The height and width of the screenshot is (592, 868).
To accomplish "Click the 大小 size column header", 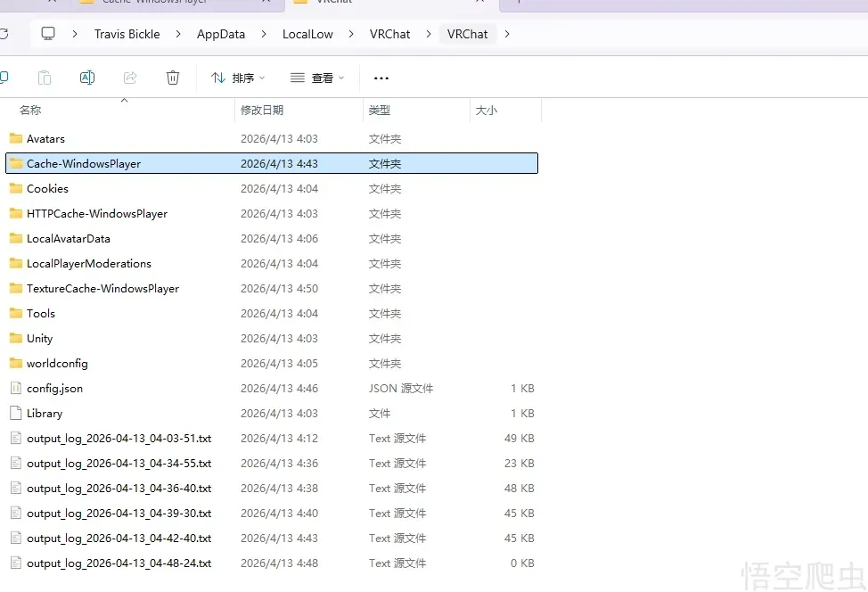I will (x=487, y=111).
